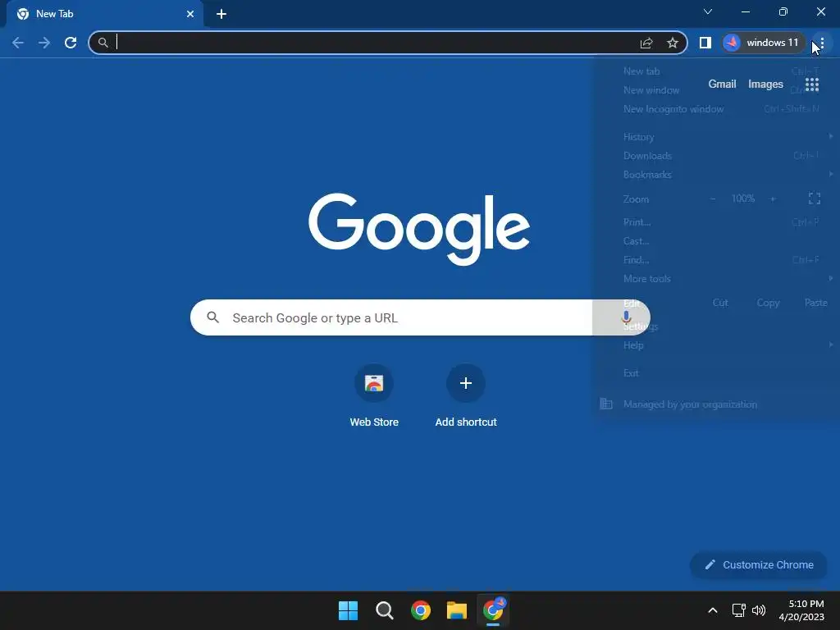Expand the Bookmarks submenu
The height and width of the screenshot is (630, 840).
click(x=715, y=174)
